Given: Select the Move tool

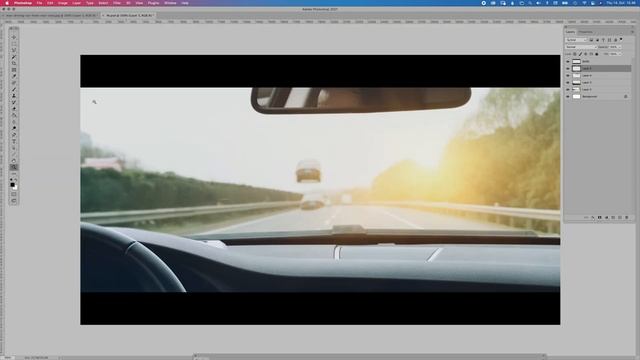Looking at the screenshot, I should (14, 37).
